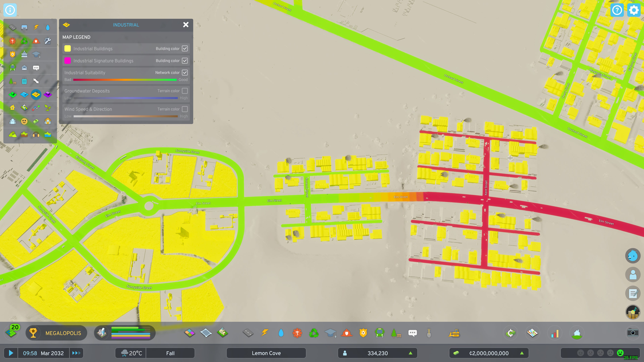Open Landscaping shovel tool
This screenshot has height=362, width=644.
(429, 333)
